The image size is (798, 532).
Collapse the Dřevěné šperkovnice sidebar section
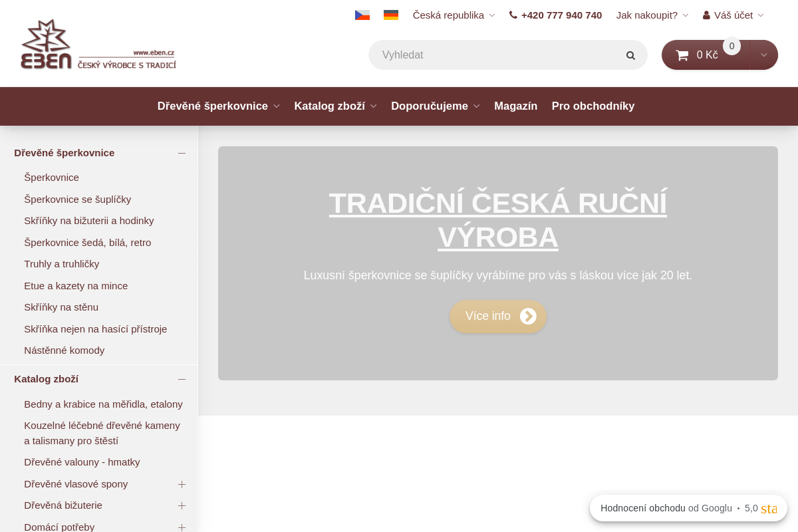coord(182,153)
